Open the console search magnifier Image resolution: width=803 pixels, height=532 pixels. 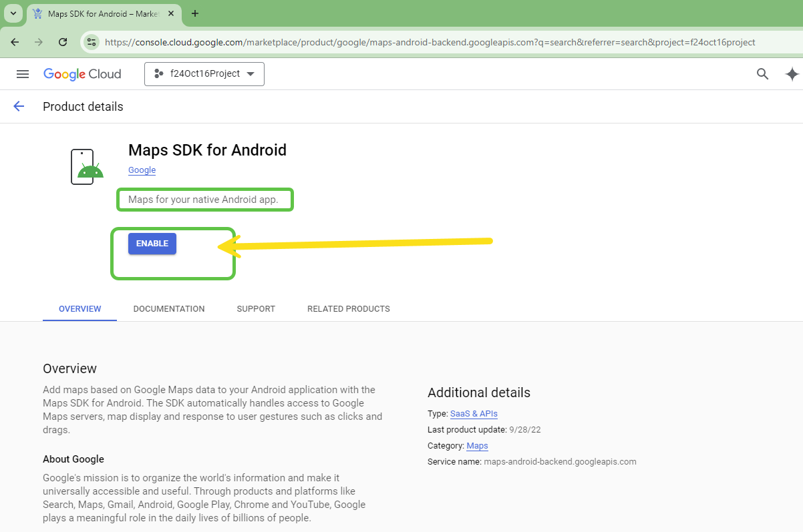click(762, 74)
